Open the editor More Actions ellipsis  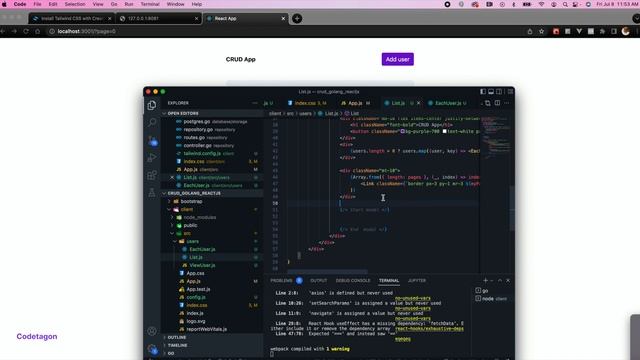(x=507, y=103)
